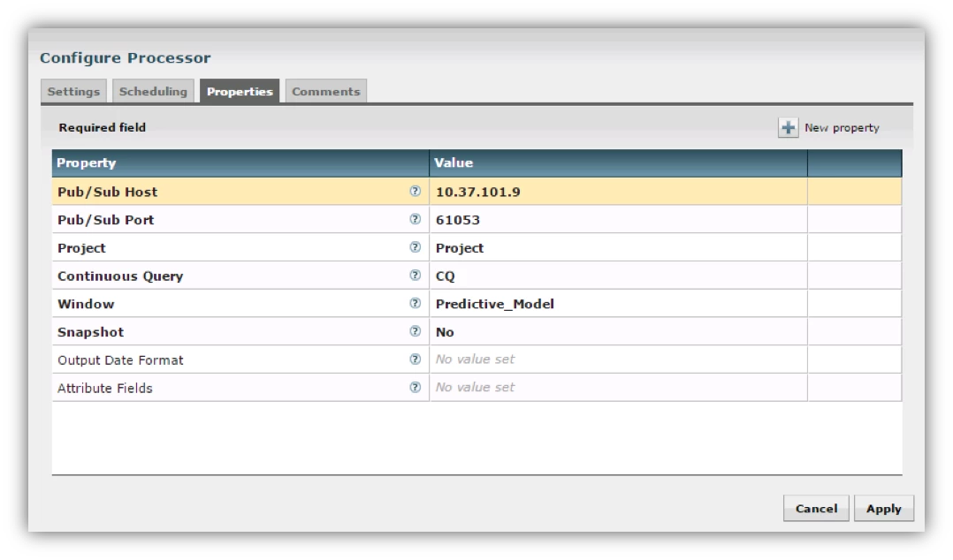Viewport: 953px width, 560px height.
Task: Select the Pub/Sub Port property name
Action: coord(106,220)
